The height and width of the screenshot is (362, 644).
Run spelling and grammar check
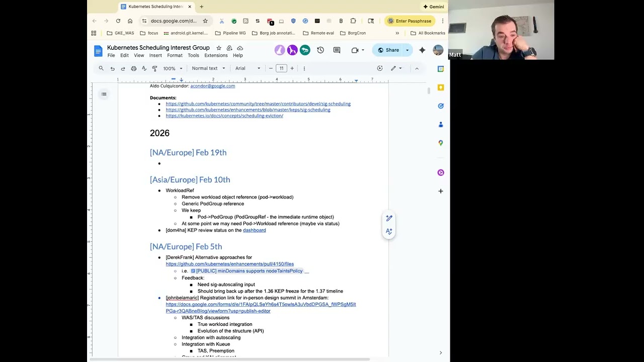(x=144, y=68)
